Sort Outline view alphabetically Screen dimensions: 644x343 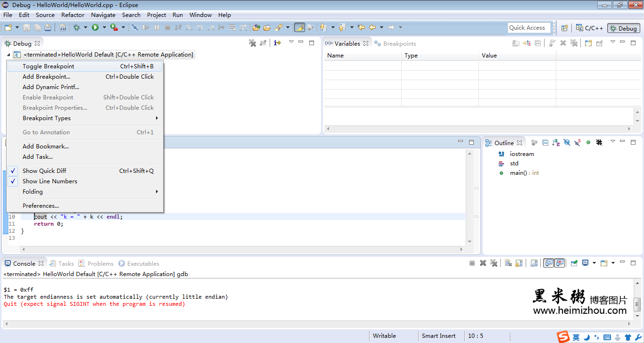coord(556,143)
